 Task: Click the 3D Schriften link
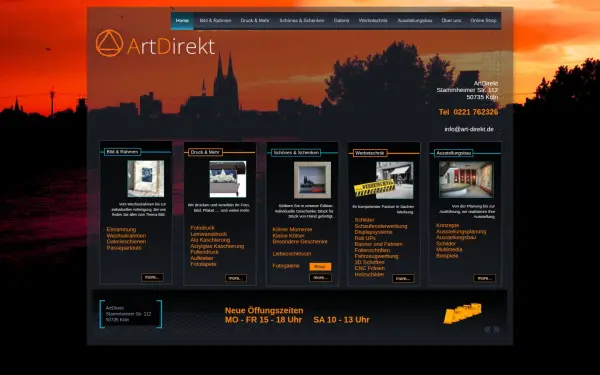(x=369, y=262)
